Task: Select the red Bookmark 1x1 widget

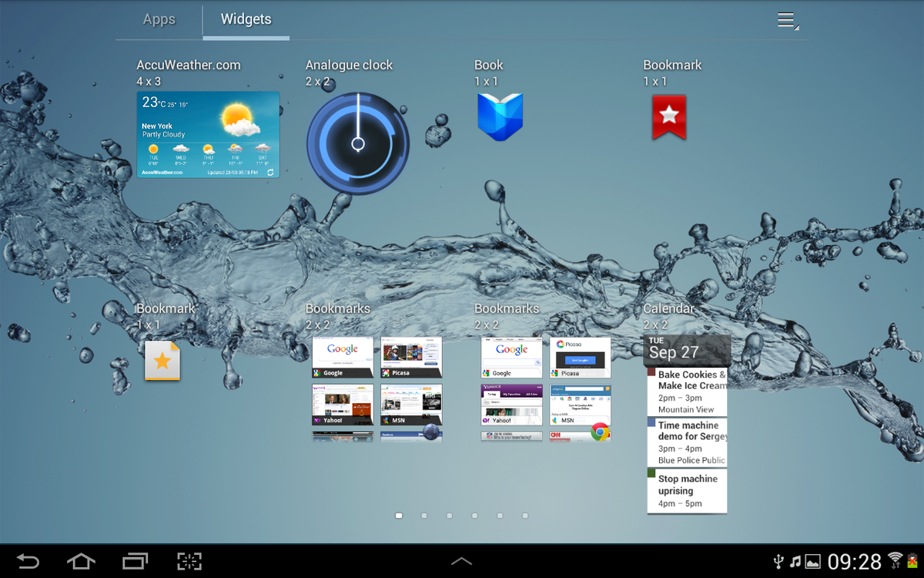Action: pos(668,116)
